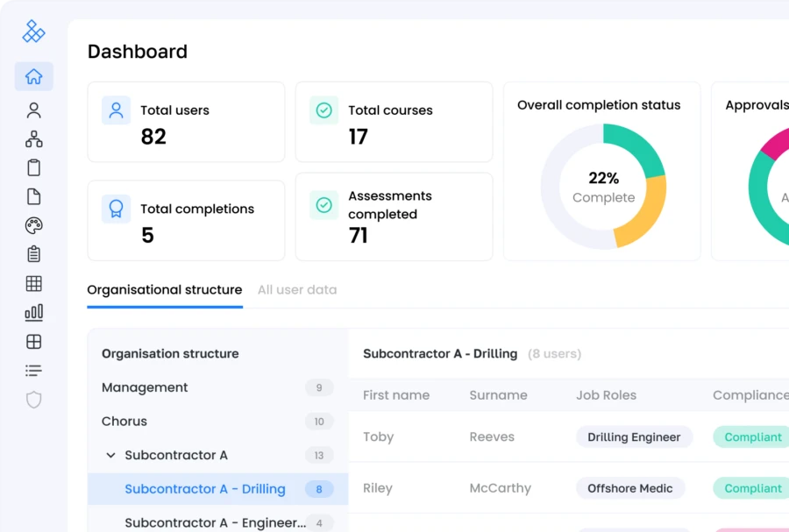
Task: Click the Total users person icon
Action: (117, 110)
